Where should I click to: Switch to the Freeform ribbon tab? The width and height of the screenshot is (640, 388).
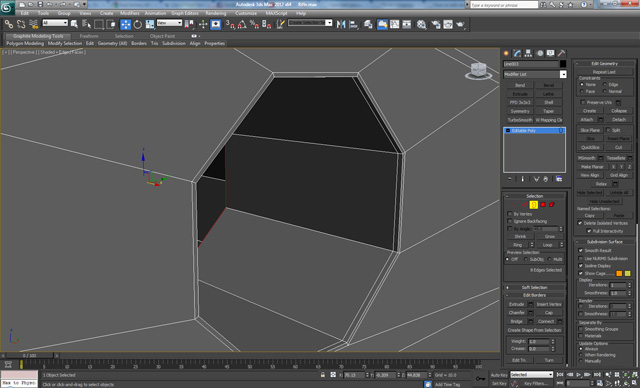(x=89, y=36)
